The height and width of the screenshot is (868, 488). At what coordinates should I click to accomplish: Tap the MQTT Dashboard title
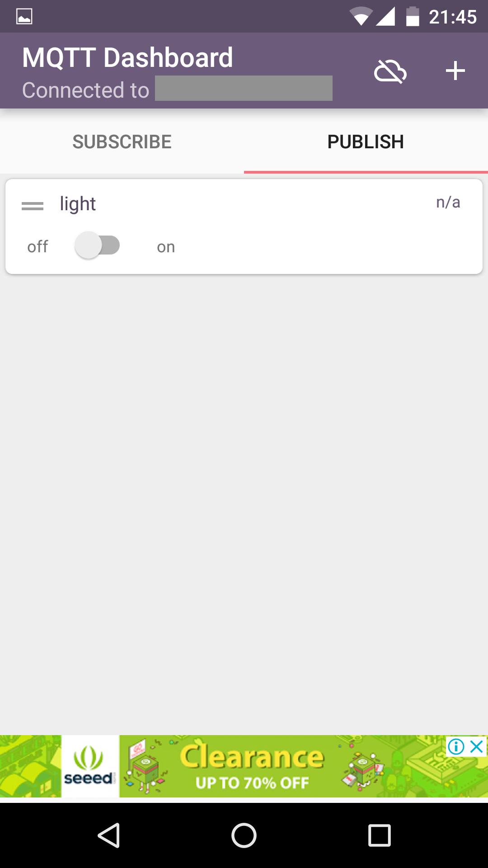pos(127,57)
